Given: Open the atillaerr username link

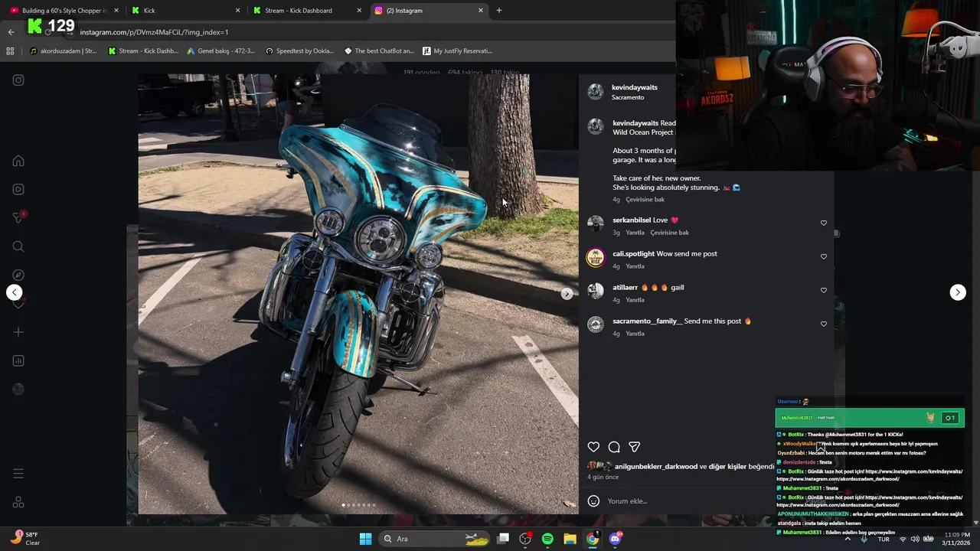Looking at the screenshot, I should [x=625, y=287].
